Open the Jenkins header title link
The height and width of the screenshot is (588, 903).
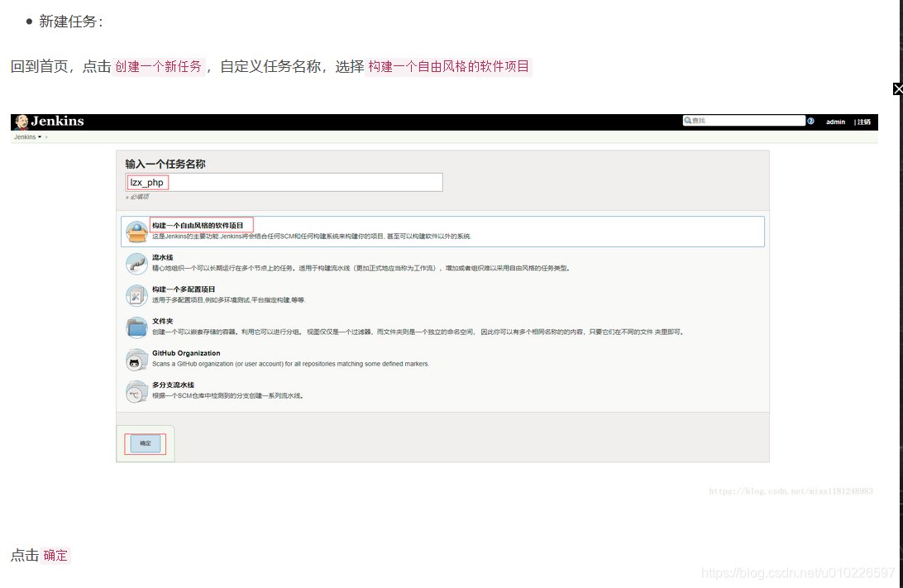coord(58,121)
